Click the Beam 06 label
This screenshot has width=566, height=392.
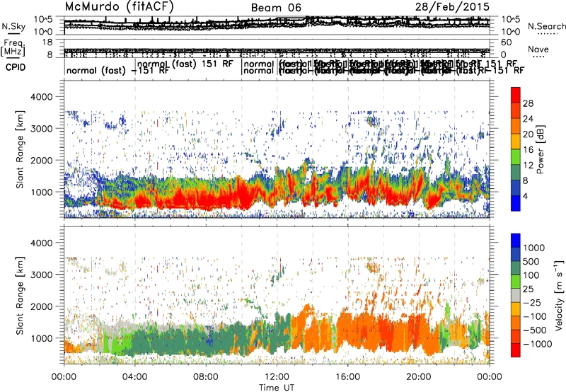(x=276, y=8)
